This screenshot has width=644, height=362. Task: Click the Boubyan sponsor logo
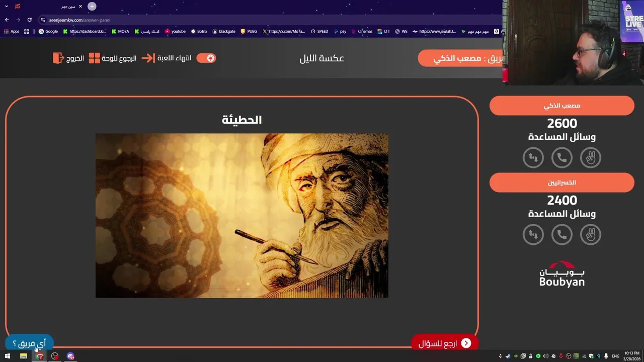point(562,274)
